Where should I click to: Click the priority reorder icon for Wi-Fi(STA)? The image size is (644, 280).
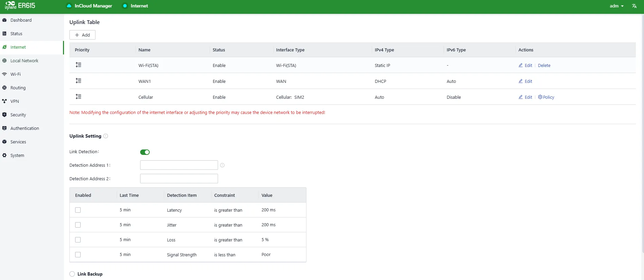click(x=78, y=65)
